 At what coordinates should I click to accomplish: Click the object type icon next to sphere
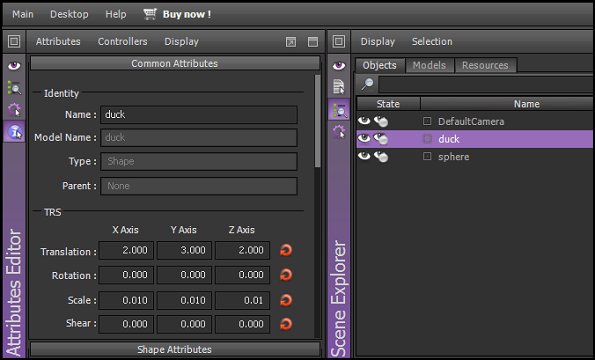(x=427, y=156)
